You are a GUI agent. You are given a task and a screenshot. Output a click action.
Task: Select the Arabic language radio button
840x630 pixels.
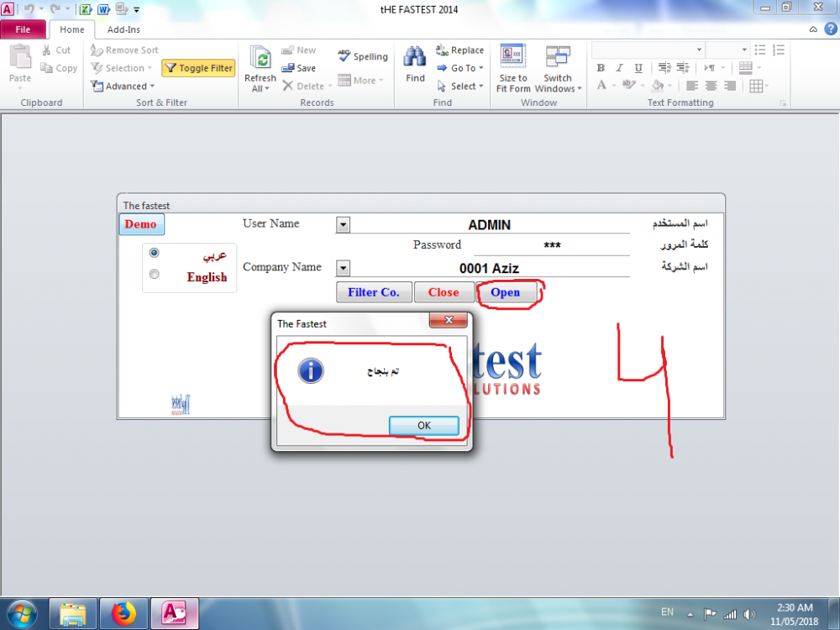tap(155, 252)
